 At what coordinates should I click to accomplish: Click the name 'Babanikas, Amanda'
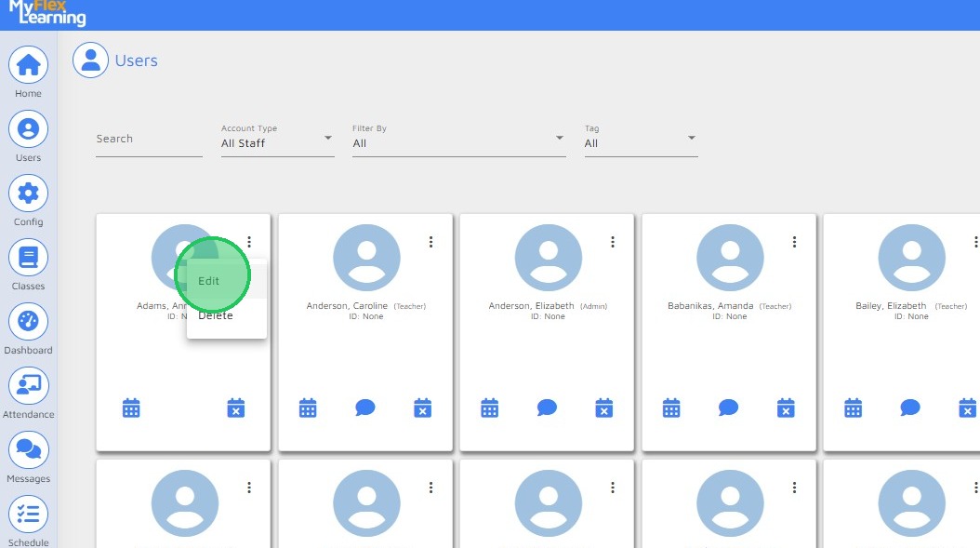pos(710,306)
